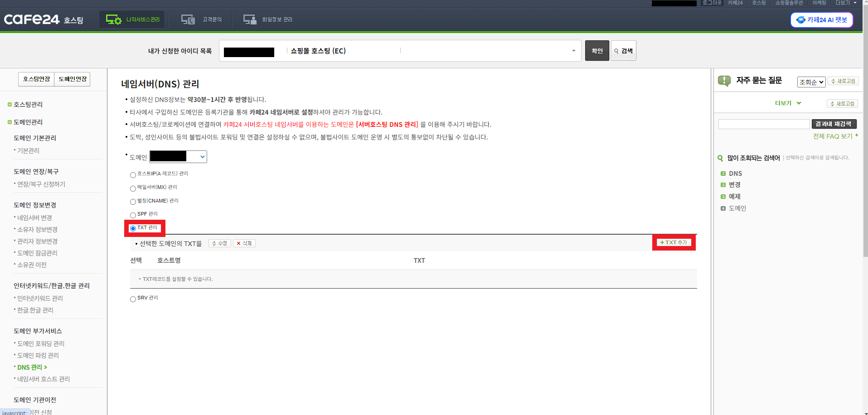Click 새로고침 next to 조회순

click(x=843, y=81)
